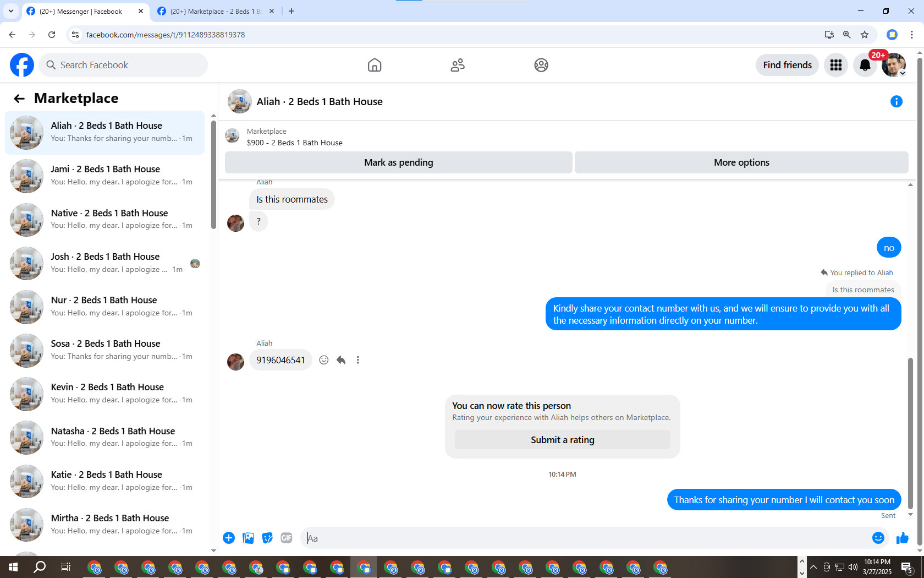Focus the Search Facebook field
The width and height of the screenshot is (924, 578).
123,65
